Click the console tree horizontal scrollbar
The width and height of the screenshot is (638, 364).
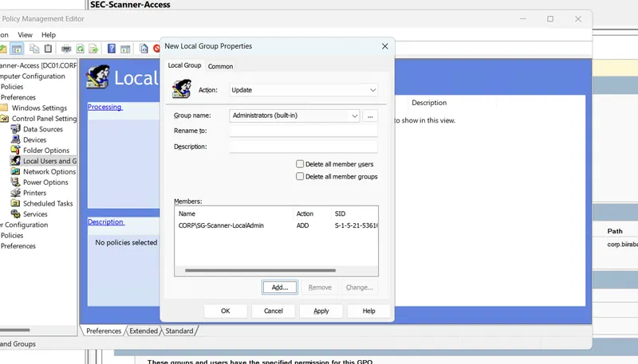(x=14, y=330)
